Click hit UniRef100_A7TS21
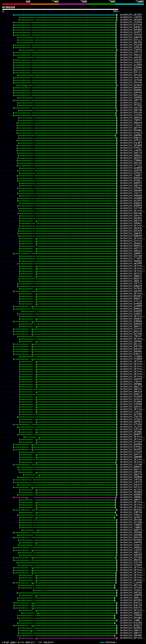Screen dimensions: 146x644 click(x=131, y=165)
